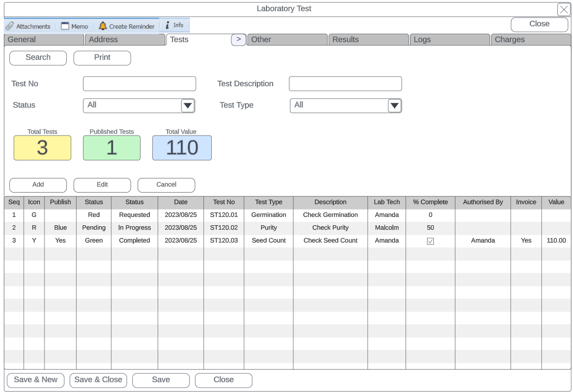Click the Print button
This screenshot has width=573, height=392.
tap(102, 58)
